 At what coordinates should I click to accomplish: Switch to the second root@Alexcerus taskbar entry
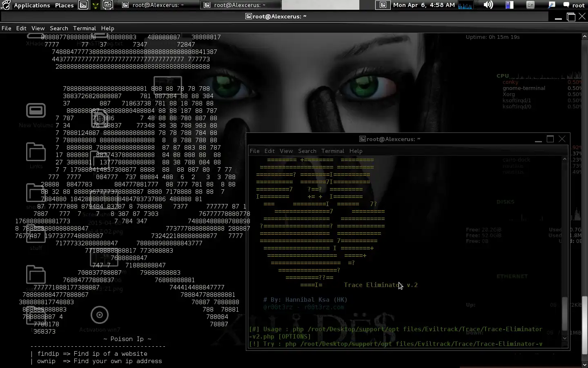241,5
